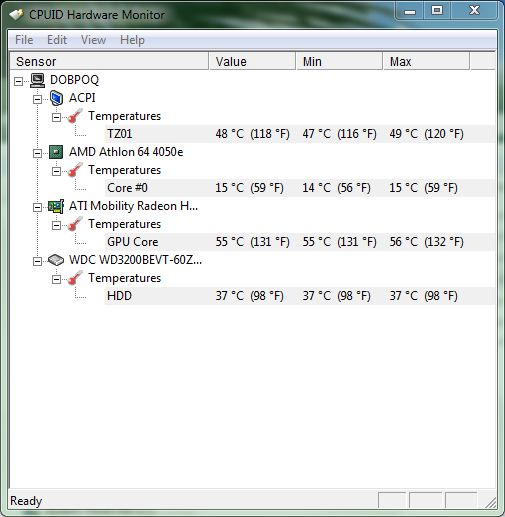
Task: Collapse Temperatures under ATI Mobility Radeon
Action: point(56,225)
